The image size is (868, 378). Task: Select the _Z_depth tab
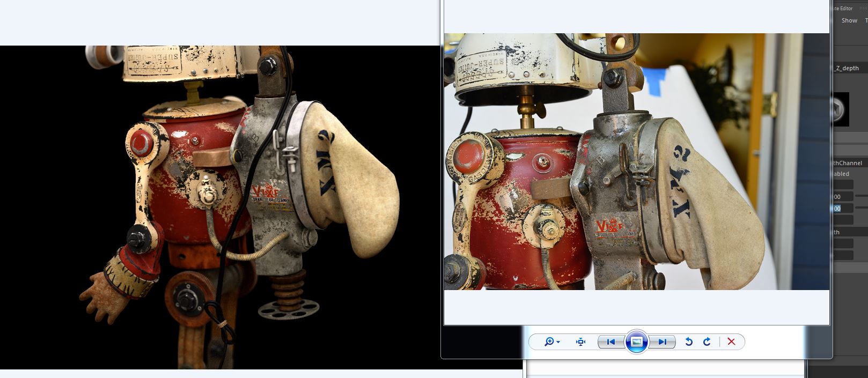[847, 68]
